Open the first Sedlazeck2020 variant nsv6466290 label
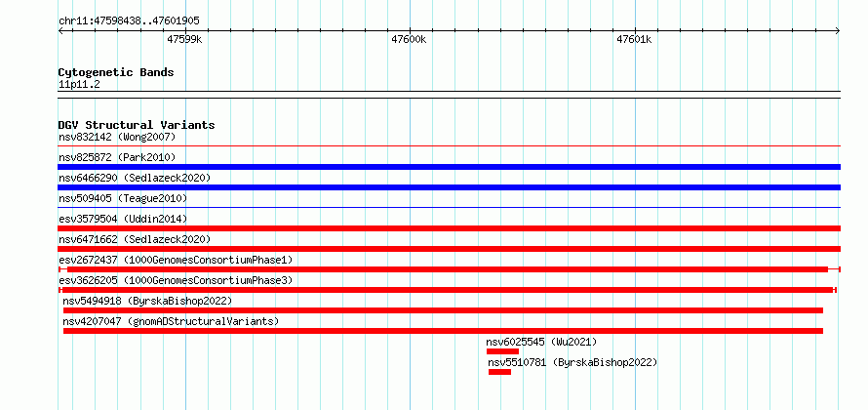This screenshot has width=868, height=410. pos(135,178)
